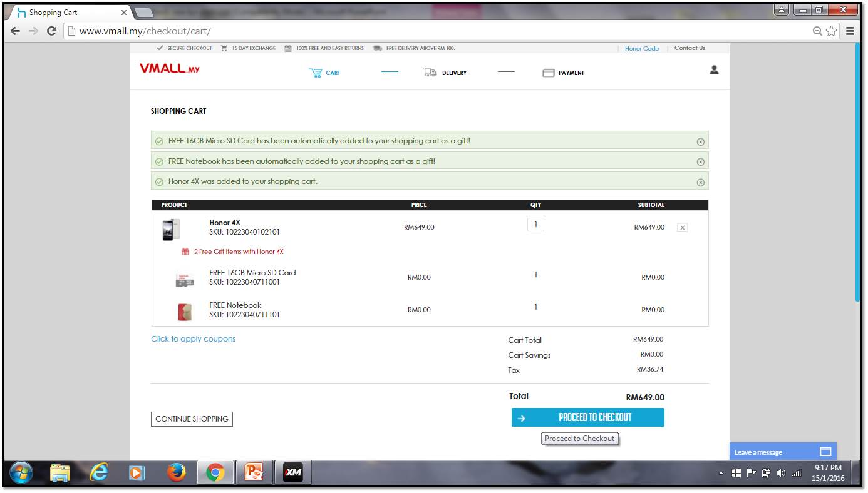The height and width of the screenshot is (493, 868).
Task: Click the DELIVERY step label
Action: click(x=454, y=73)
